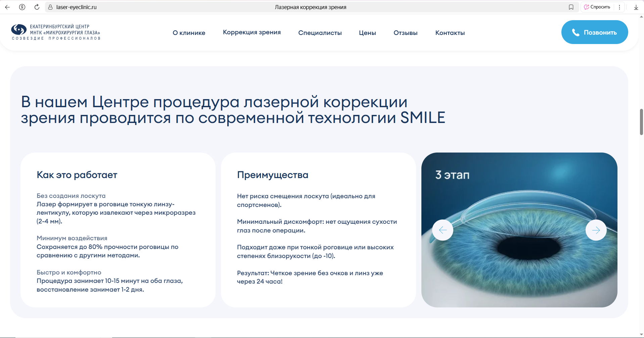Open the three-dot menu beside Спросить
The width and height of the screenshot is (644, 338).
[619, 7]
